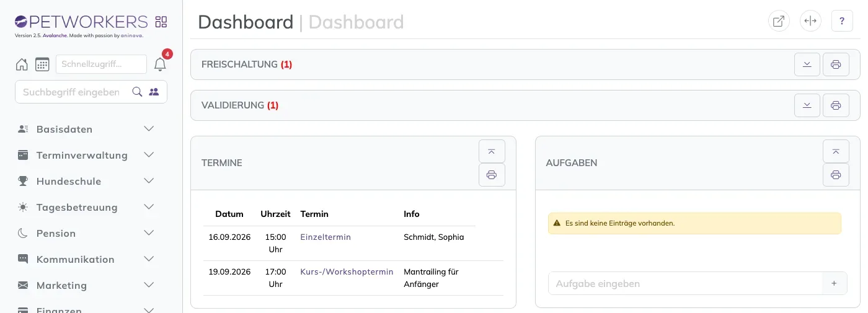Screen dimensions: 868x313
Task: Open the Einzeltermin link
Action: click(325, 237)
